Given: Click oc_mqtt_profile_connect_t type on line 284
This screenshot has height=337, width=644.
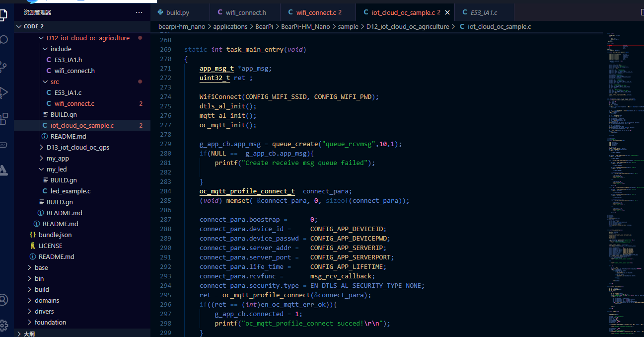Looking at the screenshot, I should 247,191.
